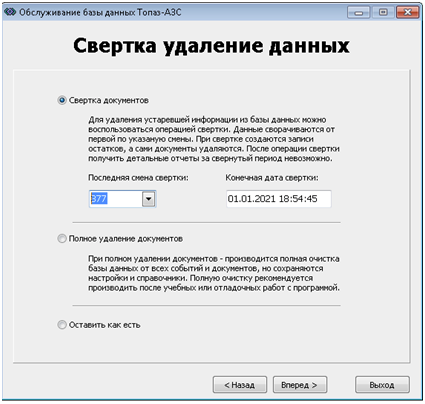Click the heading Свертка удаление данных
425x404 pixels.
[x=211, y=46]
